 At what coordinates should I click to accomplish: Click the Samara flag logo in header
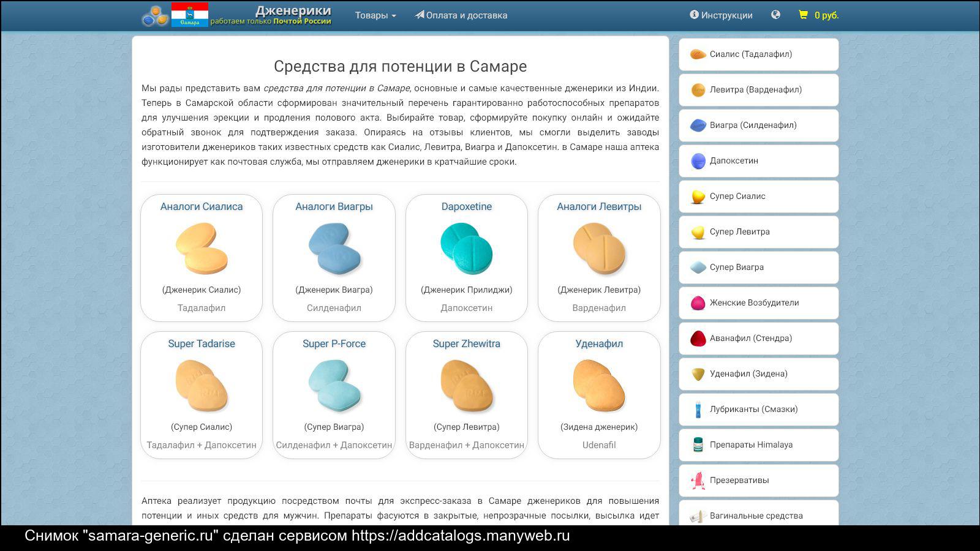pyautogui.click(x=189, y=15)
